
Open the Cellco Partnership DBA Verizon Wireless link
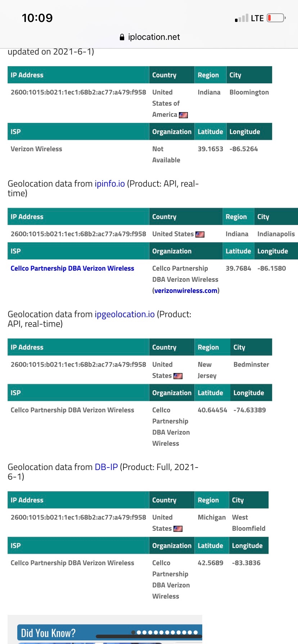click(x=72, y=268)
